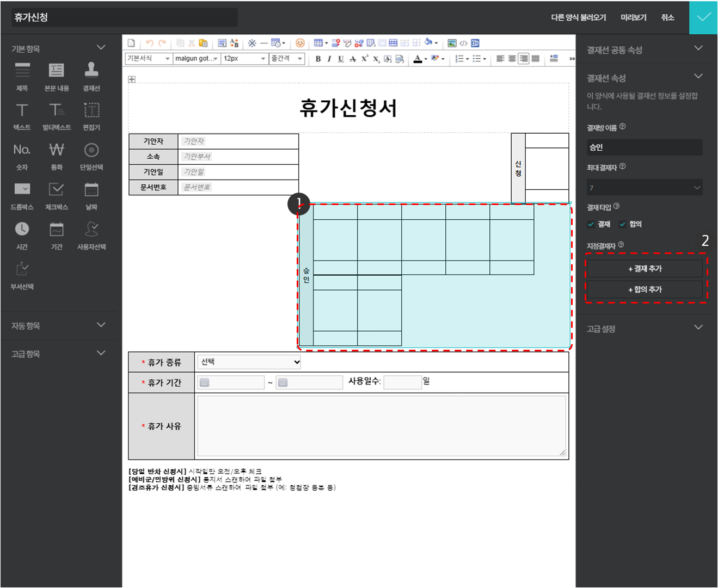Click 미리보기 in the top bar

[634, 17]
